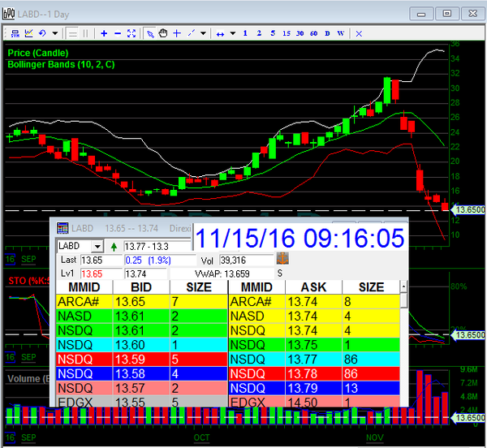
Task: Select the pointer arrow tool
Action: [149, 33]
